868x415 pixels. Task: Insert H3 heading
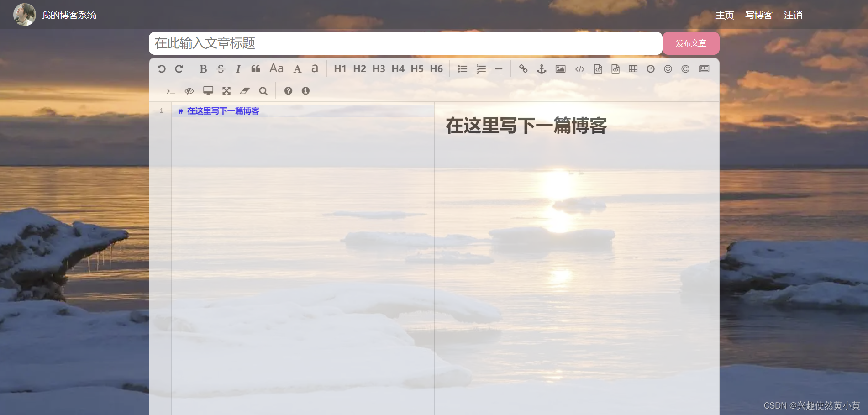[x=379, y=69]
